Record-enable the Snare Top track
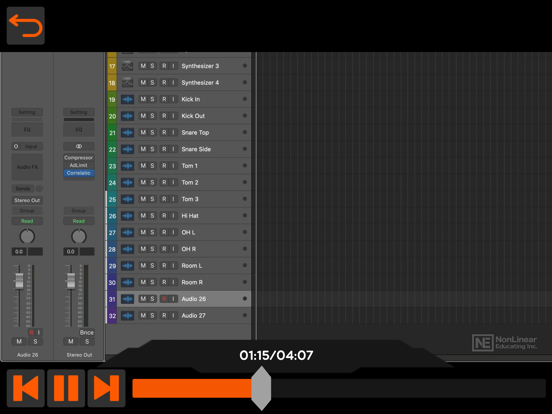 tap(164, 132)
